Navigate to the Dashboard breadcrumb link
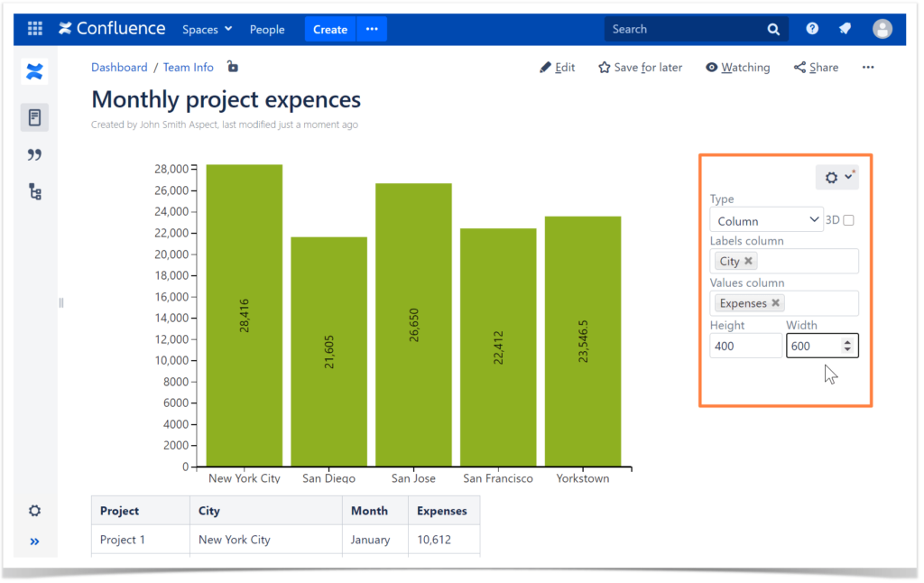Image resolution: width=924 pixels, height=583 pixels. point(119,67)
